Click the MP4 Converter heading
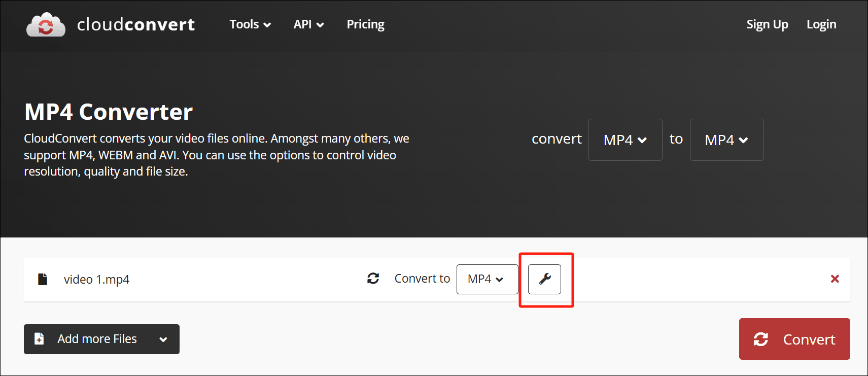This screenshot has height=376, width=868. (x=109, y=112)
